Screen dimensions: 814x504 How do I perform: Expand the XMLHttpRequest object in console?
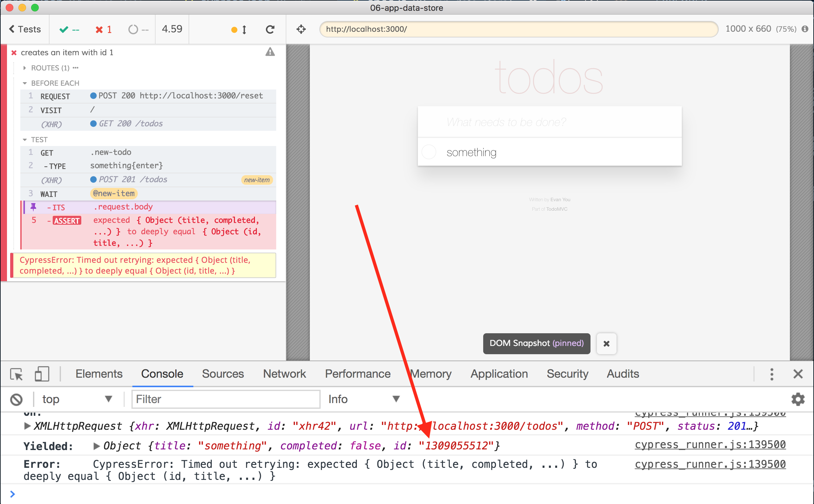pos(27,426)
